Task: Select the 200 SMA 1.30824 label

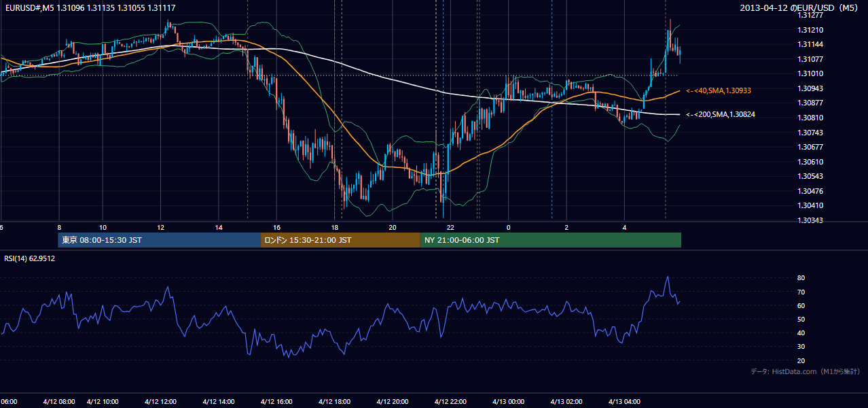Action: 721,114
